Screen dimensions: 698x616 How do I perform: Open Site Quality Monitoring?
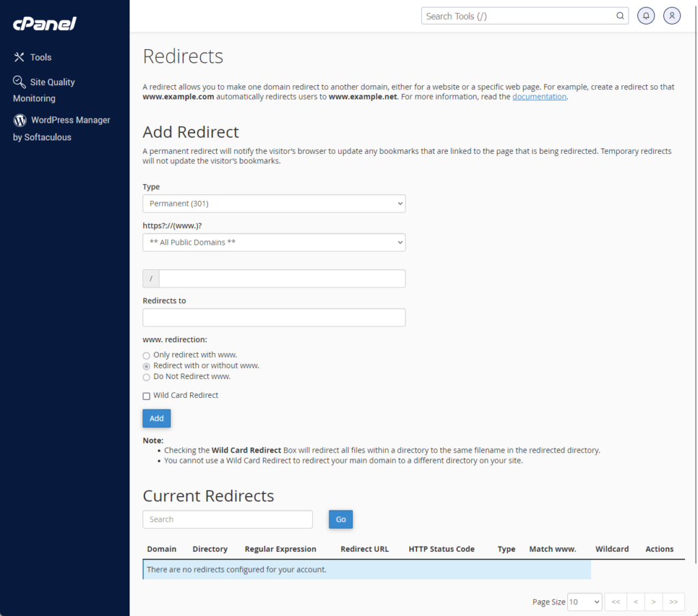[44, 90]
